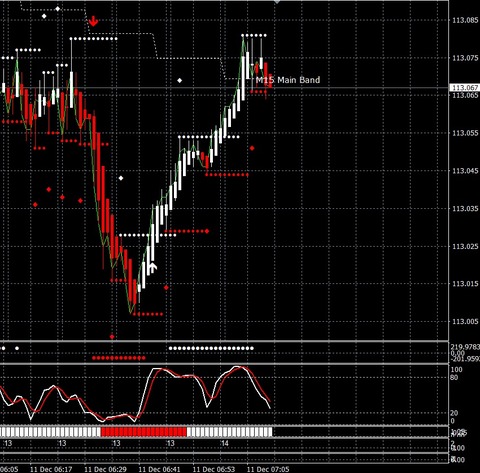
Task: Click the 113.035 price axis label
Action: 465,208
